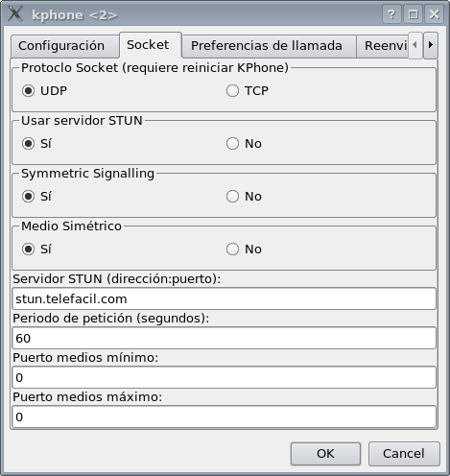Switch to Preferencias de llamada tab
This screenshot has width=450, height=476.
[269, 46]
